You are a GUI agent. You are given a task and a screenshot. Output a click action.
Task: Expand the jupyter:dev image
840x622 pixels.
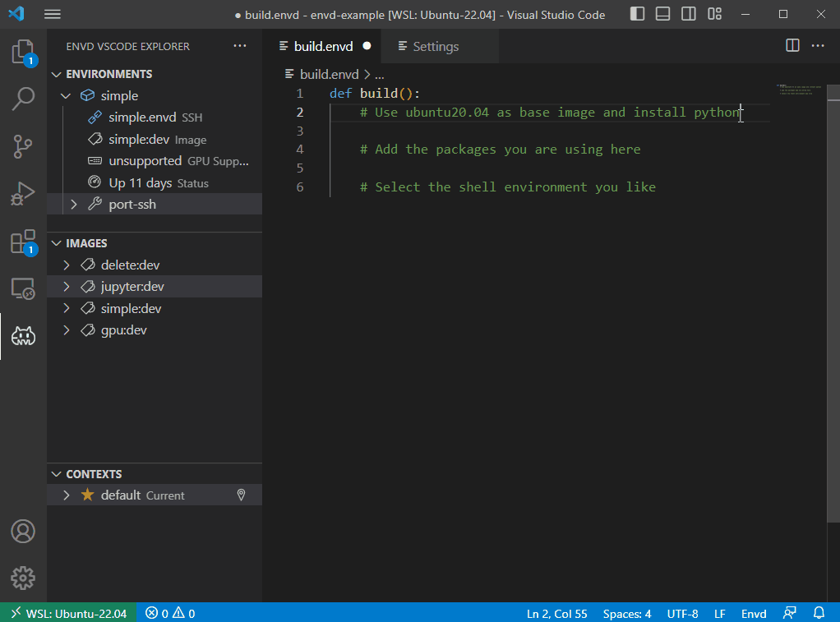coord(66,287)
